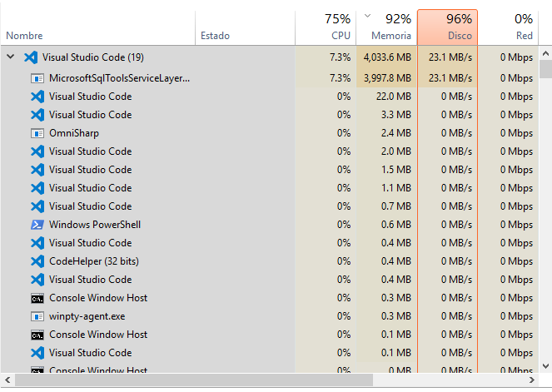Select the "Windows PowerShell" process name

[x=95, y=225]
